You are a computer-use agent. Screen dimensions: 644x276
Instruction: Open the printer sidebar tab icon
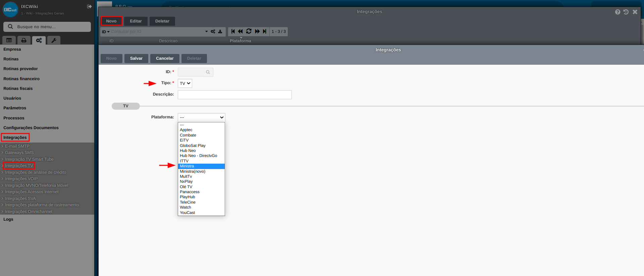pos(24,40)
